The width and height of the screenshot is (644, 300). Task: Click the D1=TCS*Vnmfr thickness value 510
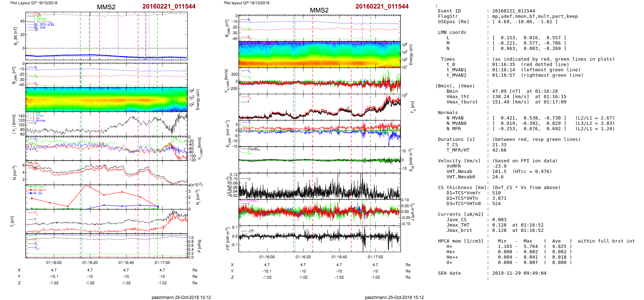(496, 193)
